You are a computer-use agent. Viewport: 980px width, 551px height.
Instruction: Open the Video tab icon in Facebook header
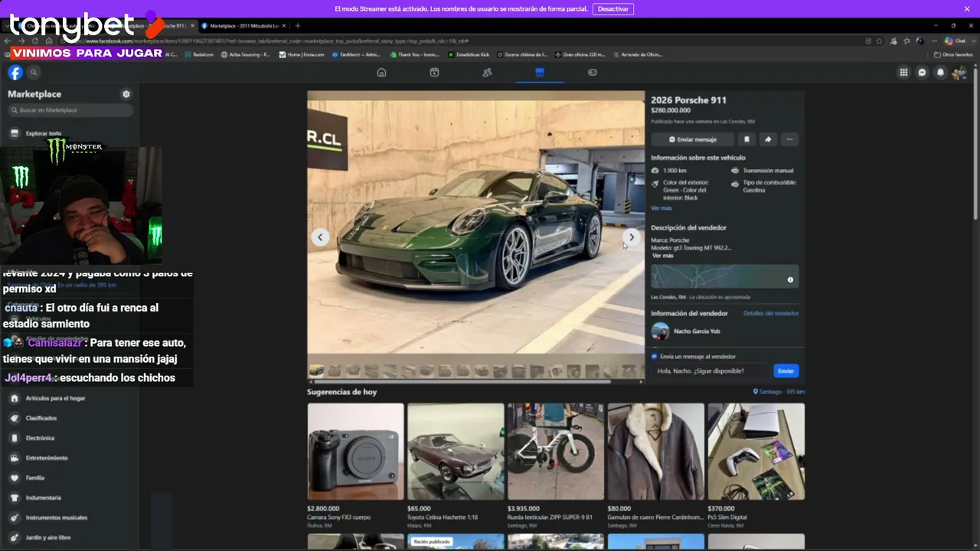pos(434,73)
